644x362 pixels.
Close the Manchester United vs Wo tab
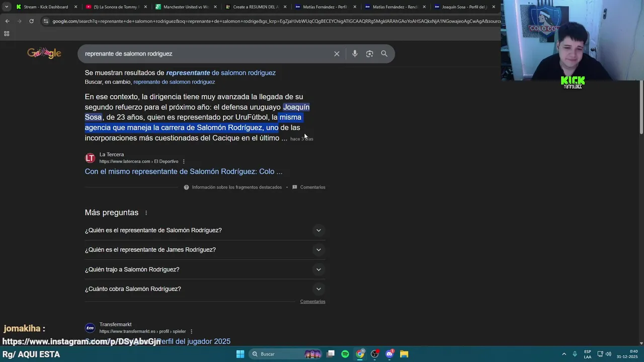pos(215,7)
